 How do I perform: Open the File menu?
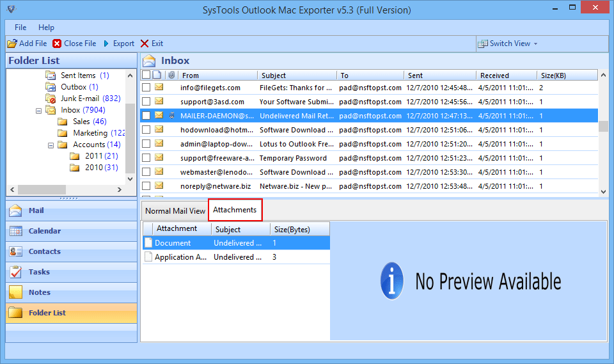(x=20, y=28)
